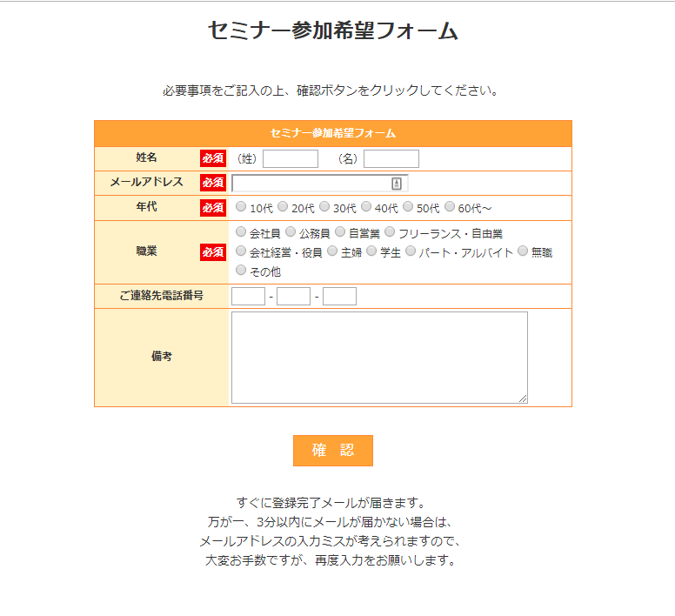This screenshot has height=616, width=675.
Task: Click the 名 (first name) input field
Action: (x=391, y=158)
